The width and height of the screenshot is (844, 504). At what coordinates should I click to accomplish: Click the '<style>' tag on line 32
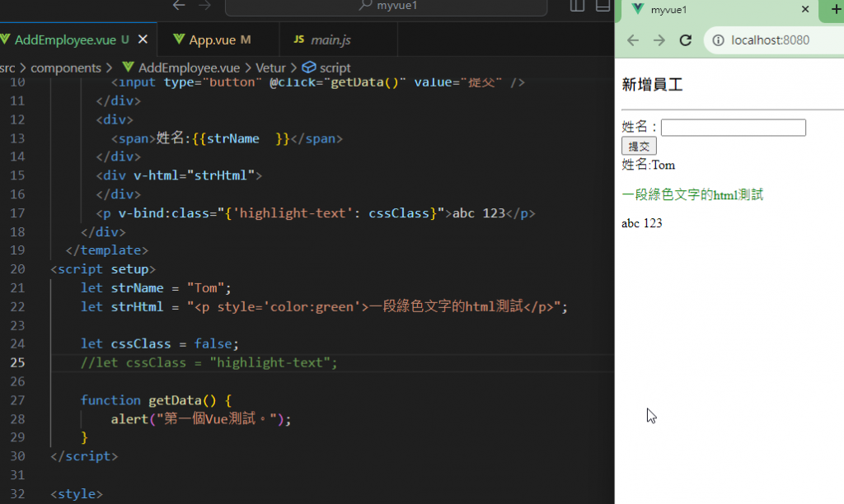click(77, 494)
